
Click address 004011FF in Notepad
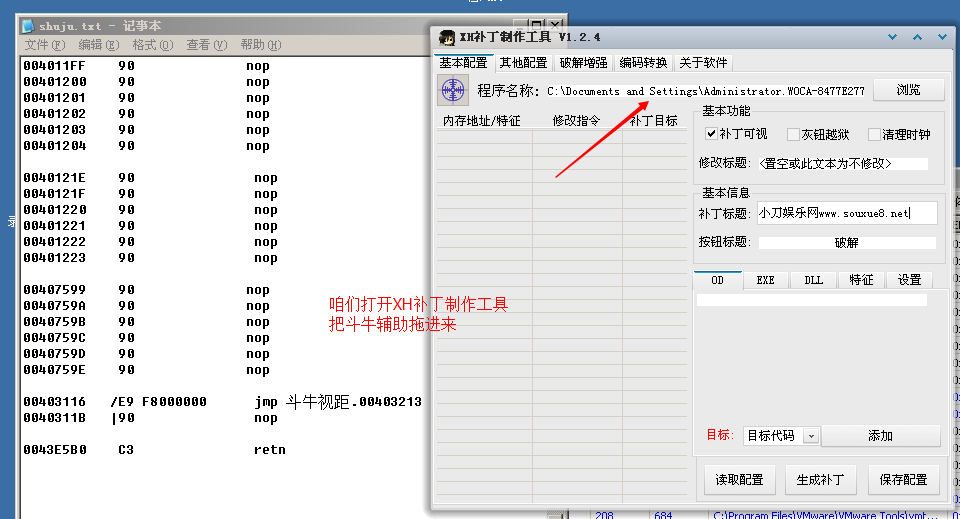(54, 65)
